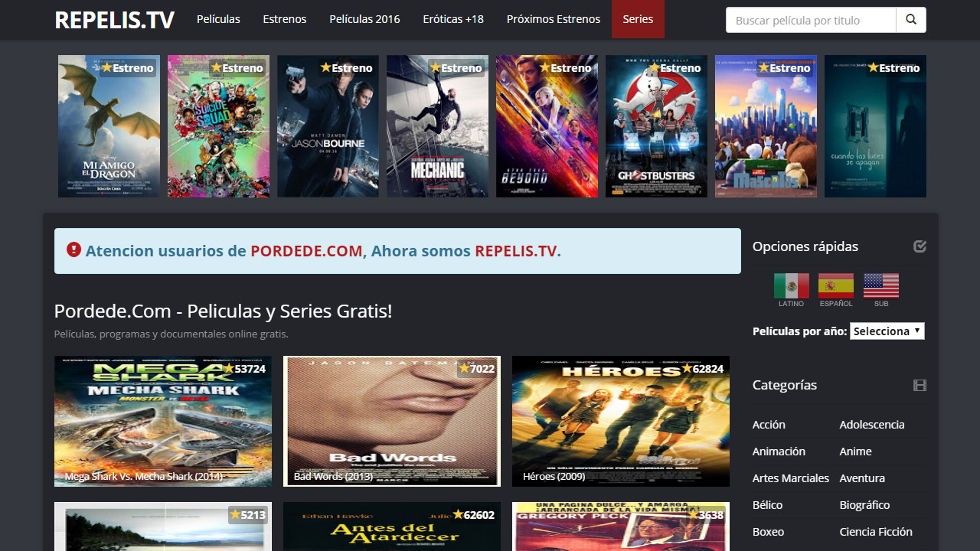Click the search magnifier icon
Viewport: 980px width, 551px height.
click(910, 20)
